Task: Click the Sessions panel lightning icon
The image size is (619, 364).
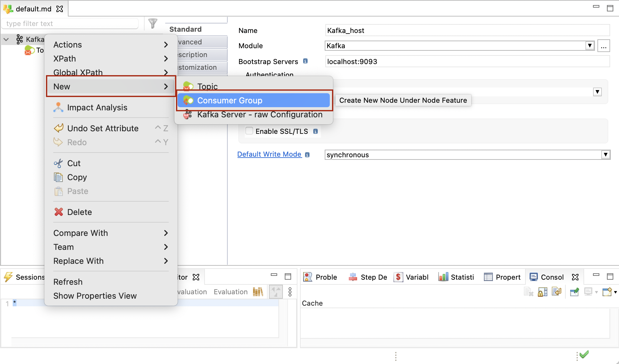Action: pyautogui.click(x=8, y=277)
